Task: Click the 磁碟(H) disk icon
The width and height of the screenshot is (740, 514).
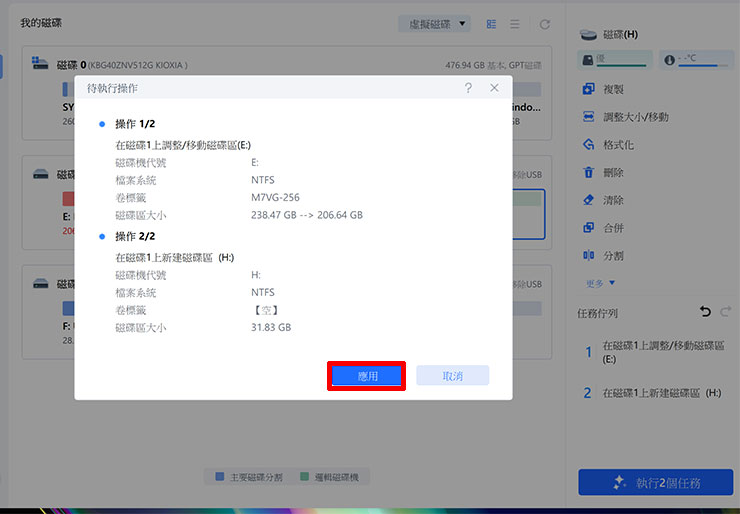Action: (x=588, y=34)
